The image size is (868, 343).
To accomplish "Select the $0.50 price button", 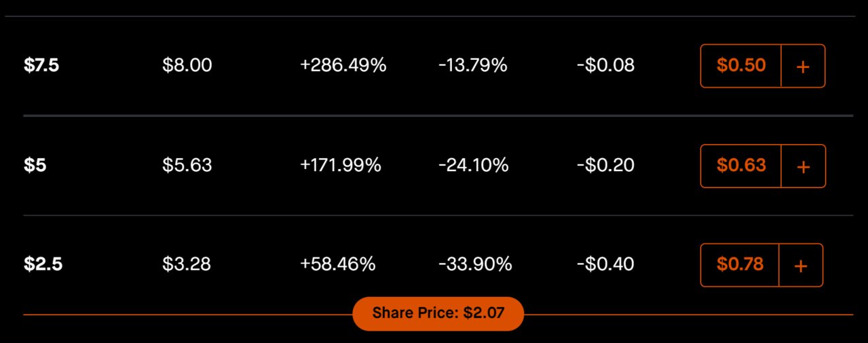I will click(741, 66).
